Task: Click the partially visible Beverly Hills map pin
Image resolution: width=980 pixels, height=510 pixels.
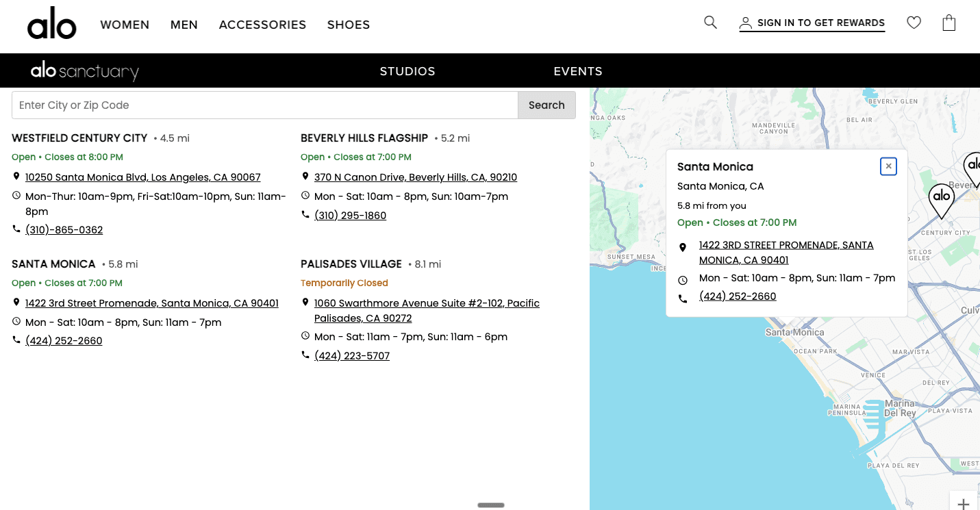Action: [972, 170]
